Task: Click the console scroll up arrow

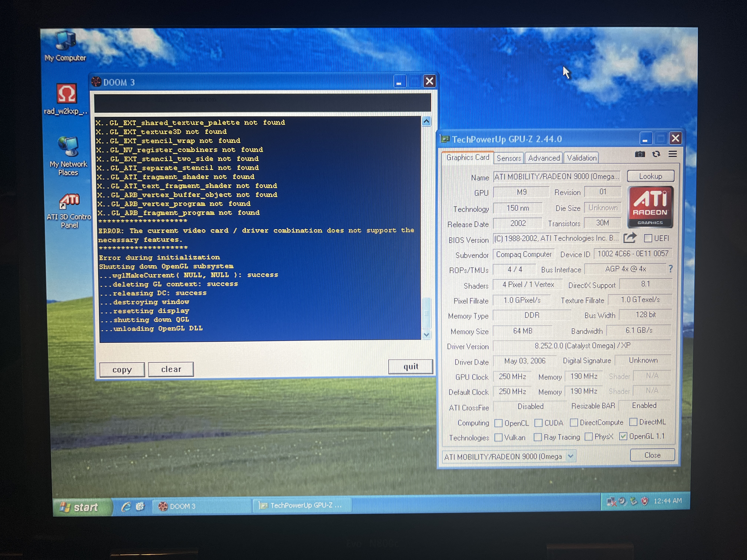Action: coord(426,121)
